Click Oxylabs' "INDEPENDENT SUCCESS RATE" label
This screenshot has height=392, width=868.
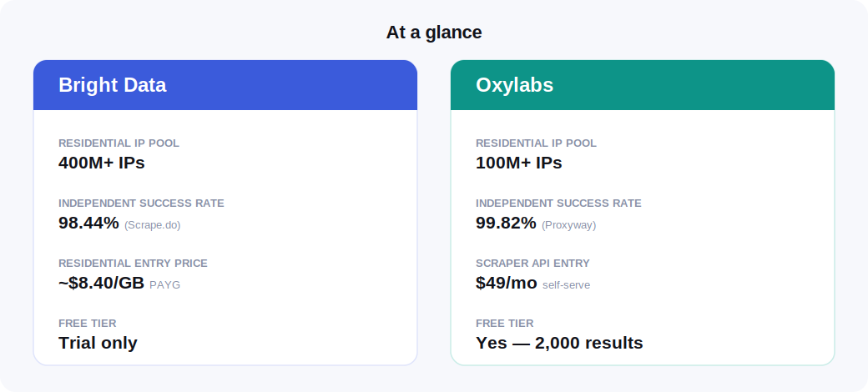559,204
